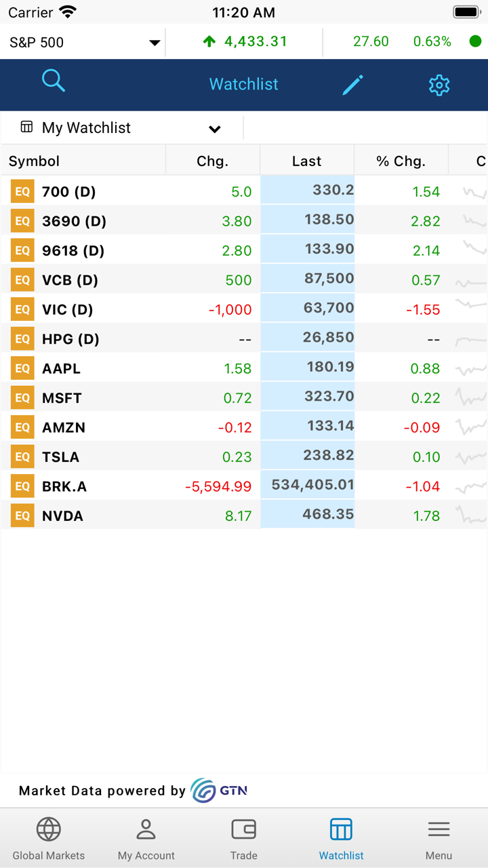Tap the EQ badge beside AAPL
Viewport: 488px width, 868px height.
pos(22,368)
